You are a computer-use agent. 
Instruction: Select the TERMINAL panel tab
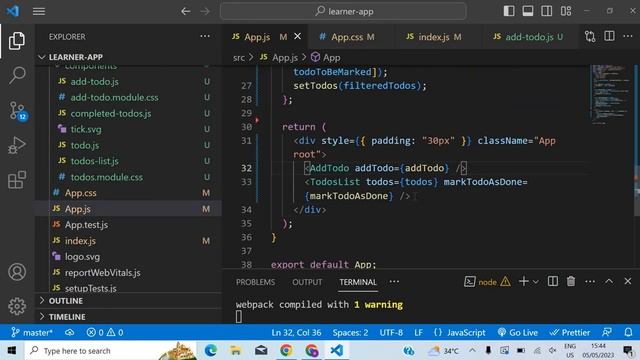click(x=358, y=282)
